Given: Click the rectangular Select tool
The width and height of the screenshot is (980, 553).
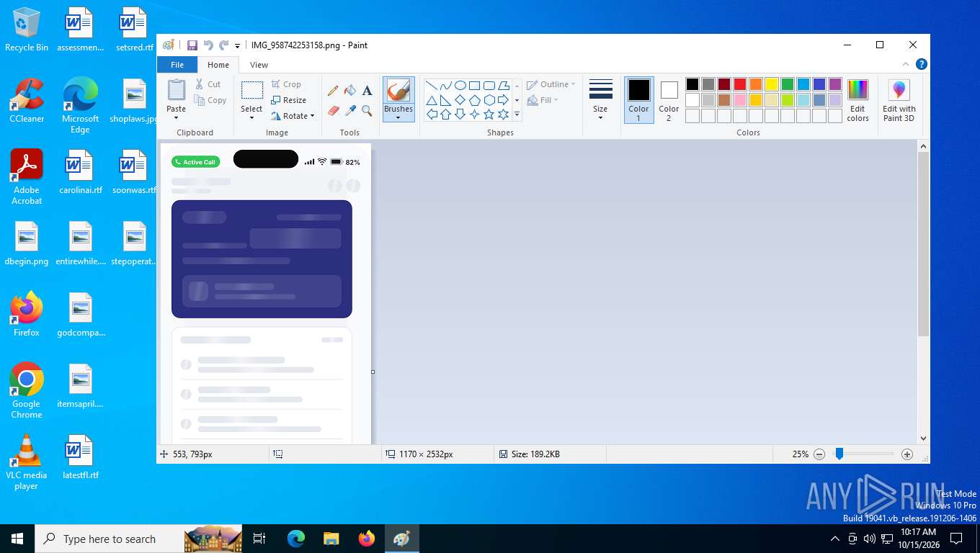Looking at the screenshot, I should point(251,91).
